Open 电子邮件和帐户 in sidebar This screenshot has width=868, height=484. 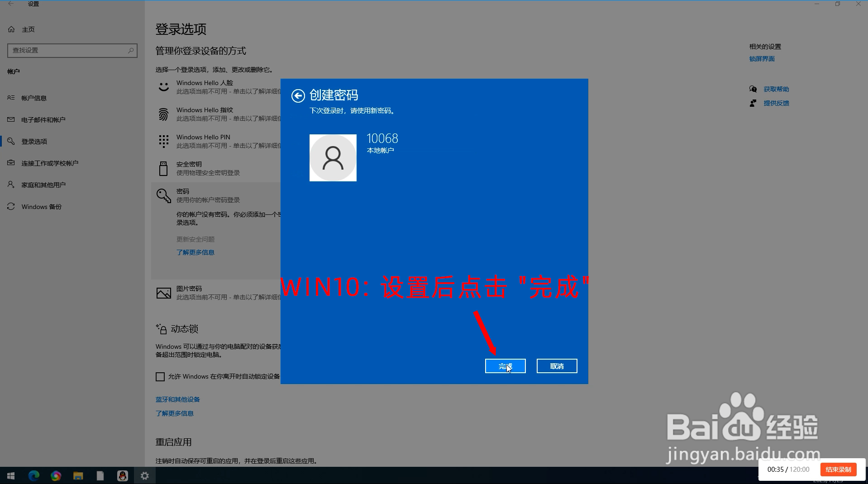click(x=72, y=119)
